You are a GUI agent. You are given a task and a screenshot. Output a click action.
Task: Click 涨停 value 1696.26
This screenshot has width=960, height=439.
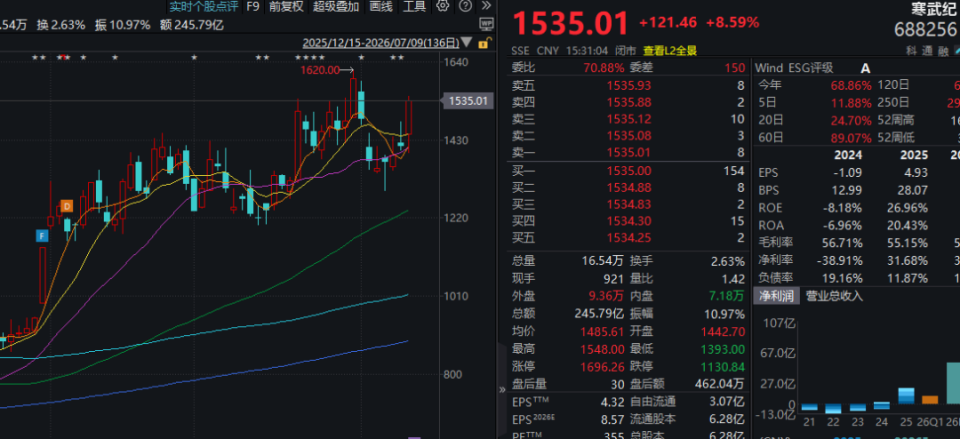point(602,366)
